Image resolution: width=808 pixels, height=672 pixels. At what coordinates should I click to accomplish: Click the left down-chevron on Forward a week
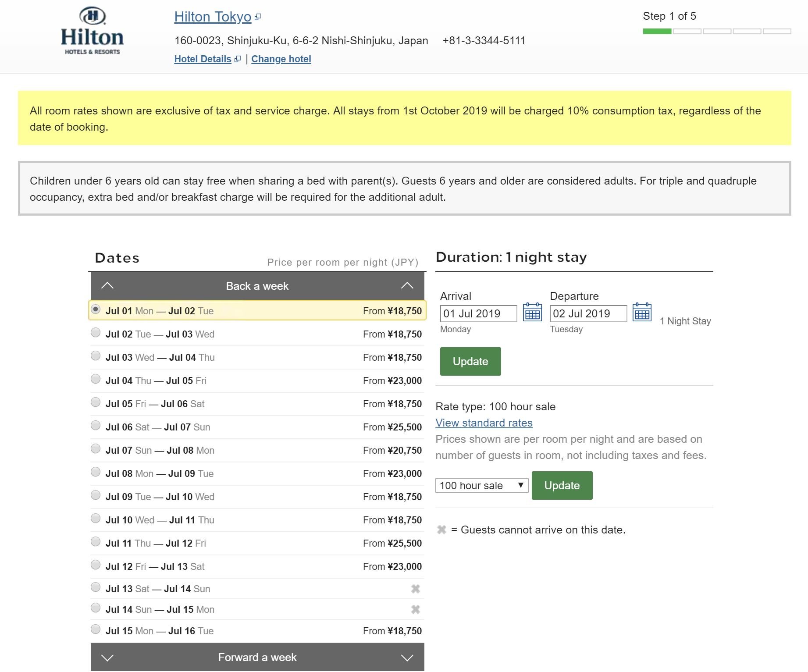pyautogui.click(x=107, y=658)
